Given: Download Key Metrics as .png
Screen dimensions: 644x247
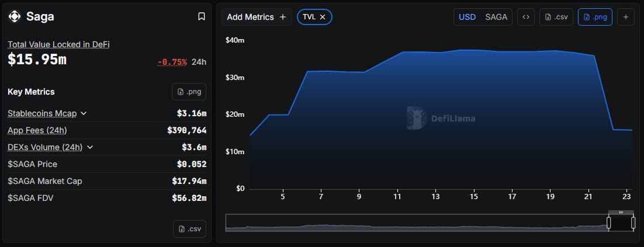Looking at the screenshot, I should (189, 92).
